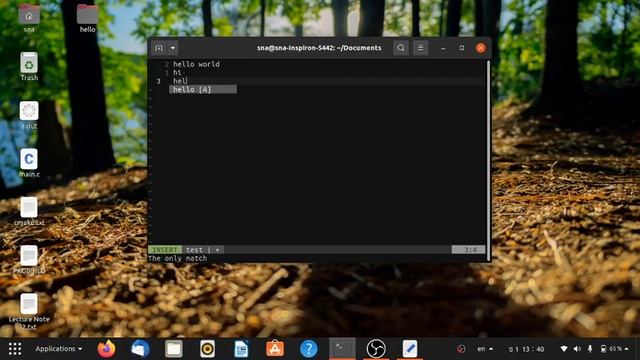Image resolution: width=640 pixels, height=360 pixels.
Task: Click "The only match" message
Action: tap(178, 258)
